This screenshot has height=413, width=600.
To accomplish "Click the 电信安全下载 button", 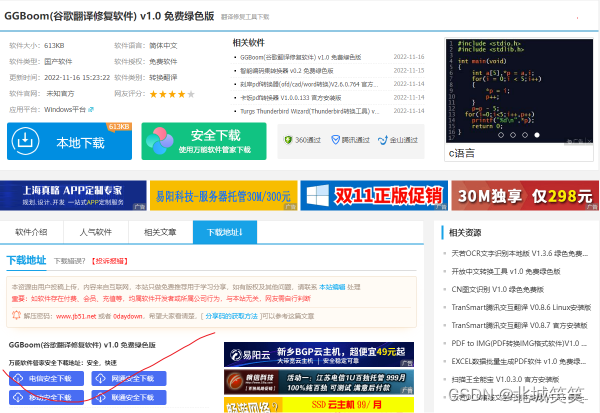I will 46,379.
